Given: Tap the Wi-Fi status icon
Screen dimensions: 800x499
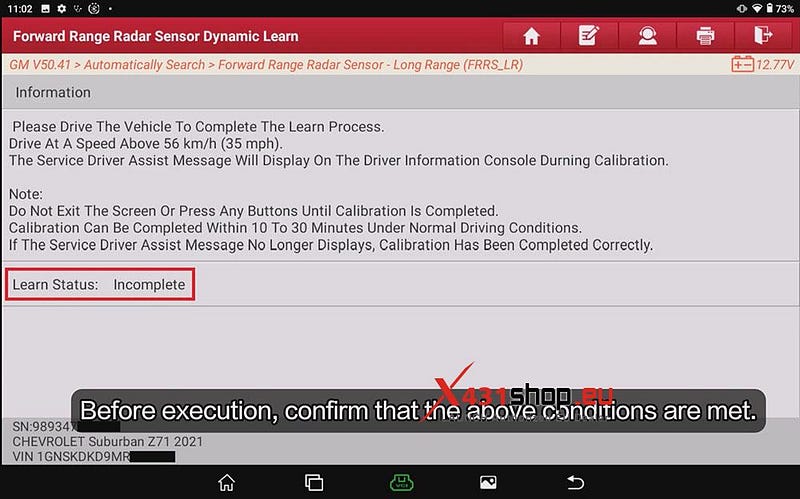Looking at the screenshot, I should click(757, 9).
